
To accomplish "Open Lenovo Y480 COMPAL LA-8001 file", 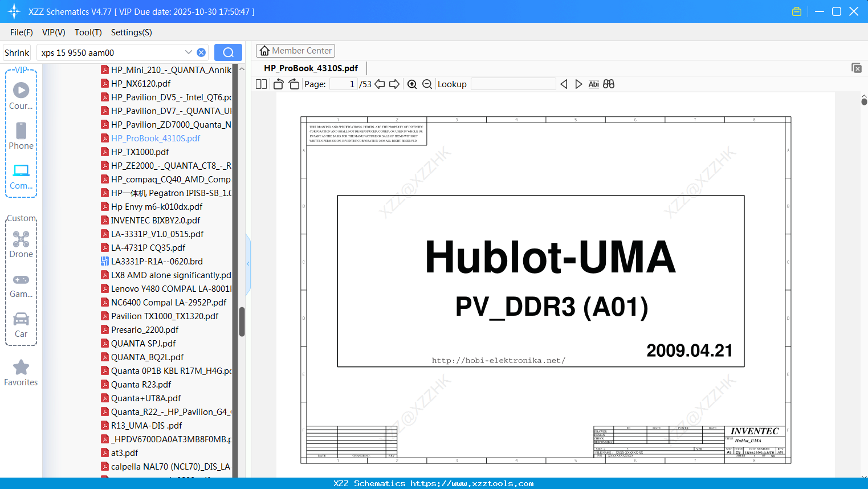I will point(166,288).
